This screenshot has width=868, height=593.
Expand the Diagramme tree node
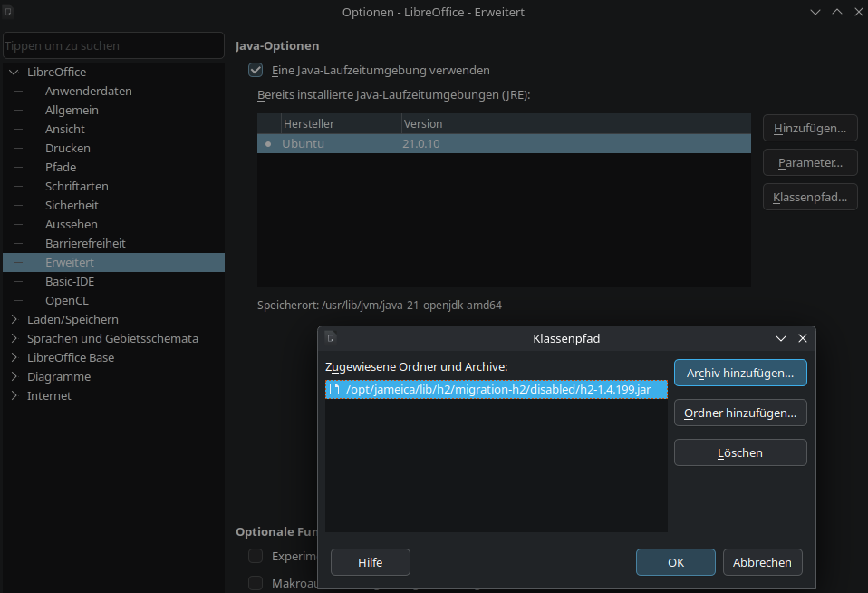click(14, 376)
